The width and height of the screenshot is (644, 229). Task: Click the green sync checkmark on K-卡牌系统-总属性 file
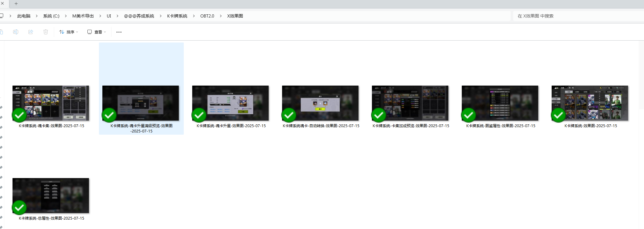coord(19,207)
